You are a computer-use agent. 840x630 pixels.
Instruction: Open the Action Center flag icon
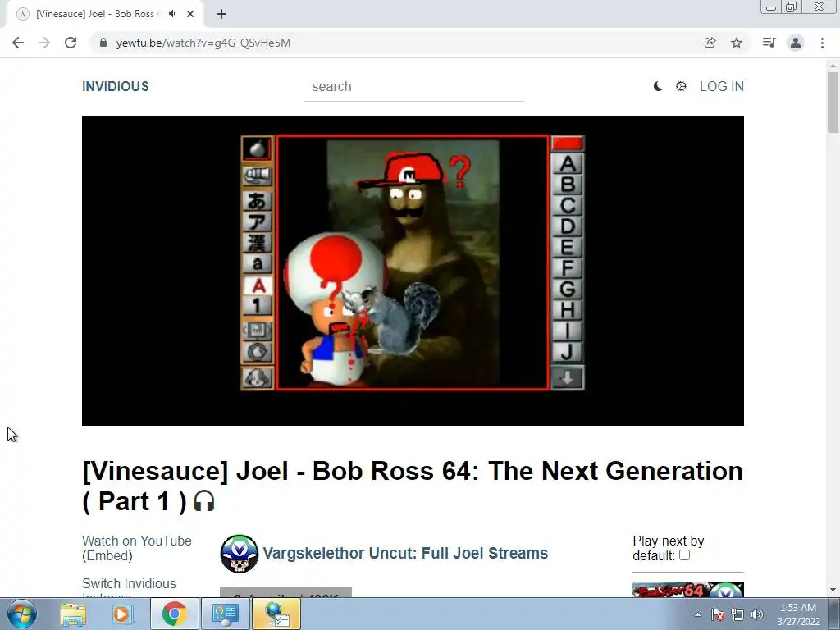point(718,614)
